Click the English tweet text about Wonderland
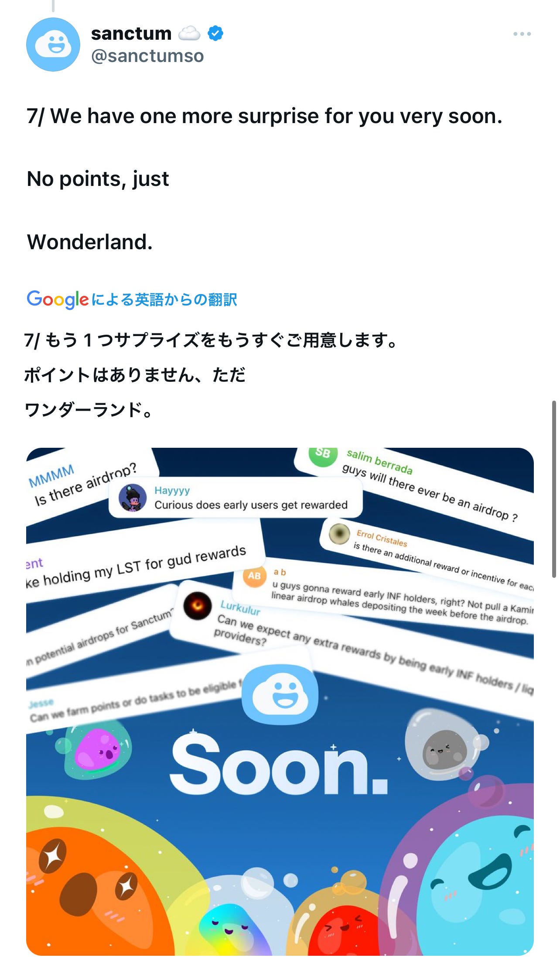560x968 pixels. (x=264, y=179)
